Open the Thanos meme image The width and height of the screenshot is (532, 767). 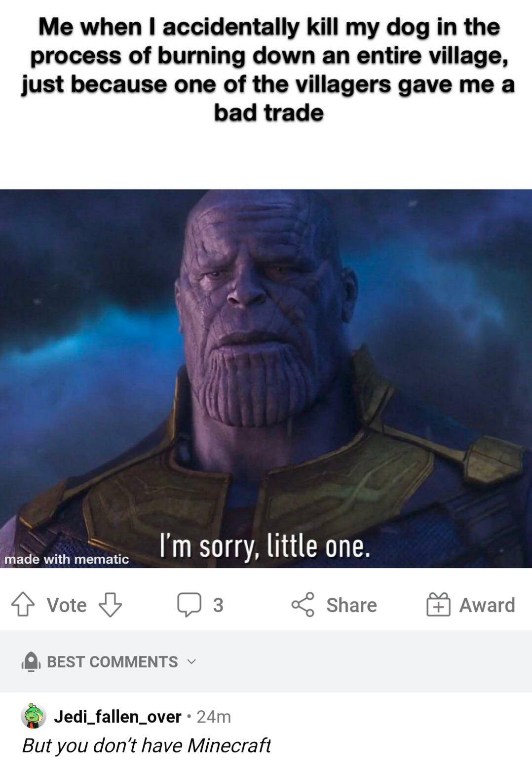[266, 379]
